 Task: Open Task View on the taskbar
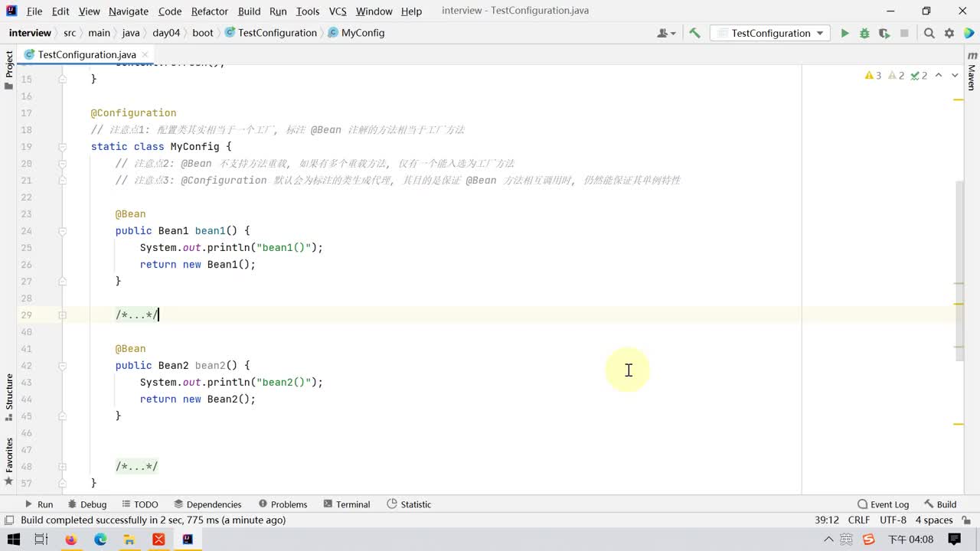[41, 540]
